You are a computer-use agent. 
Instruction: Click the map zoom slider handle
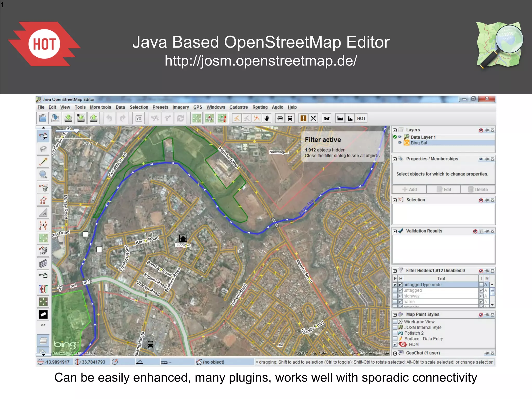coord(76,130)
